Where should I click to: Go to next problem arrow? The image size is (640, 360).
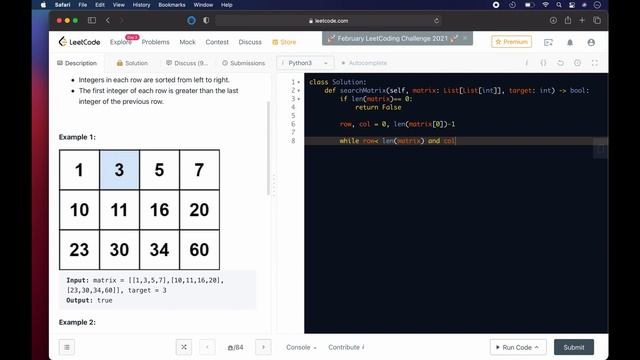[x=263, y=347]
